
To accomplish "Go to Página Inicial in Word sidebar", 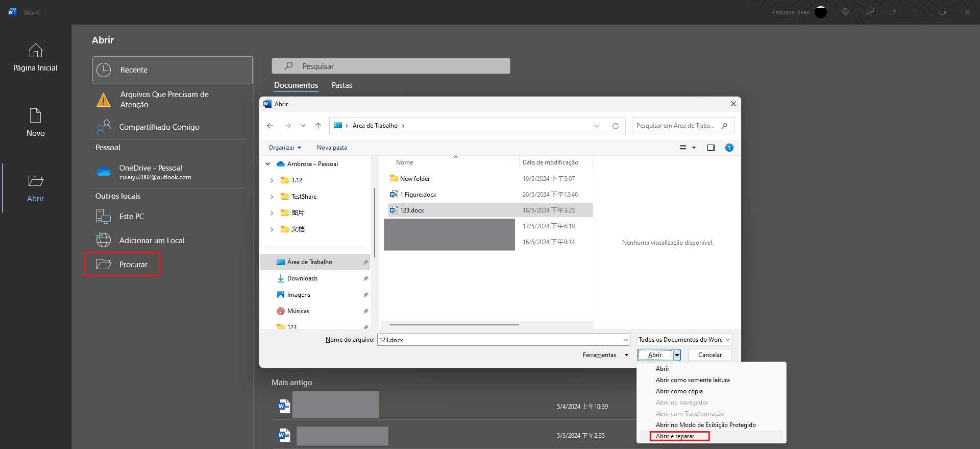I will pyautogui.click(x=35, y=57).
